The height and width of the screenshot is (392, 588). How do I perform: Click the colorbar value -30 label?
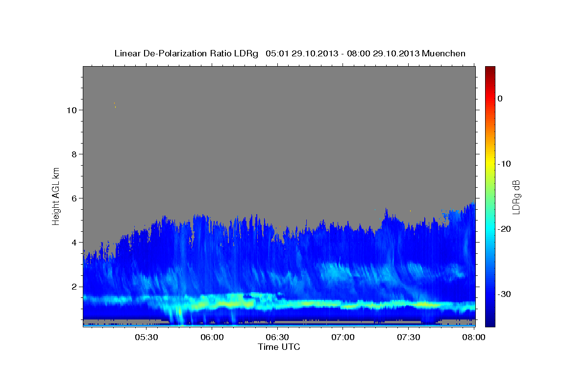(504, 294)
